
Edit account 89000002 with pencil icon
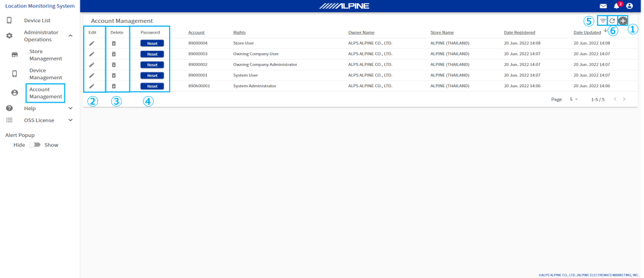tap(92, 64)
